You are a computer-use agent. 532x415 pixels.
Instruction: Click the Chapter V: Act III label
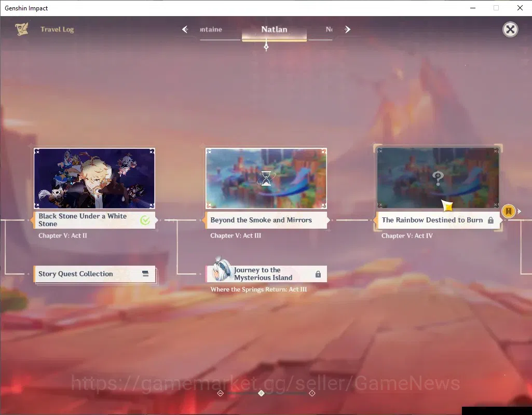(x=236, y=236)
